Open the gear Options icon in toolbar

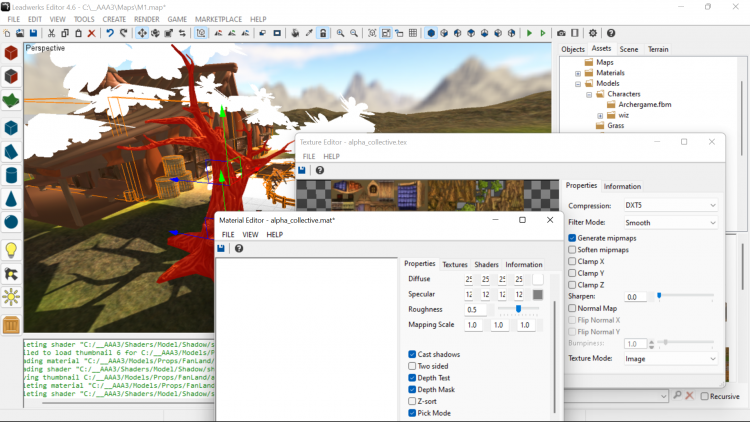(592, 33)
